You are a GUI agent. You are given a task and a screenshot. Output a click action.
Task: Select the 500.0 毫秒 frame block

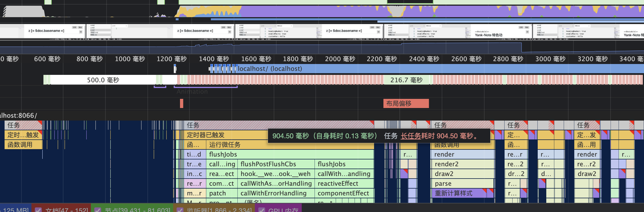tap(103, 80)
